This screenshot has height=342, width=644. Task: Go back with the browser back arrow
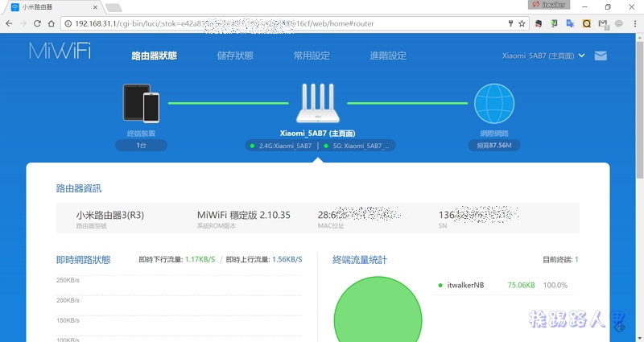pyautogui.click(x=9, y=23)
